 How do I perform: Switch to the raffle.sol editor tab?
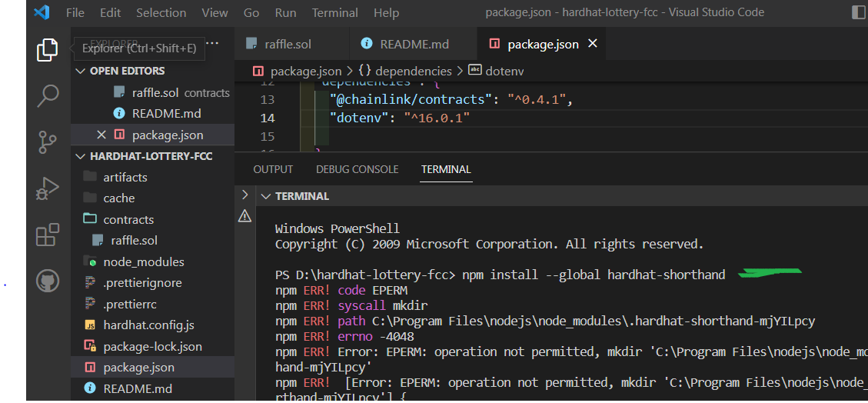tap(292, 44)
